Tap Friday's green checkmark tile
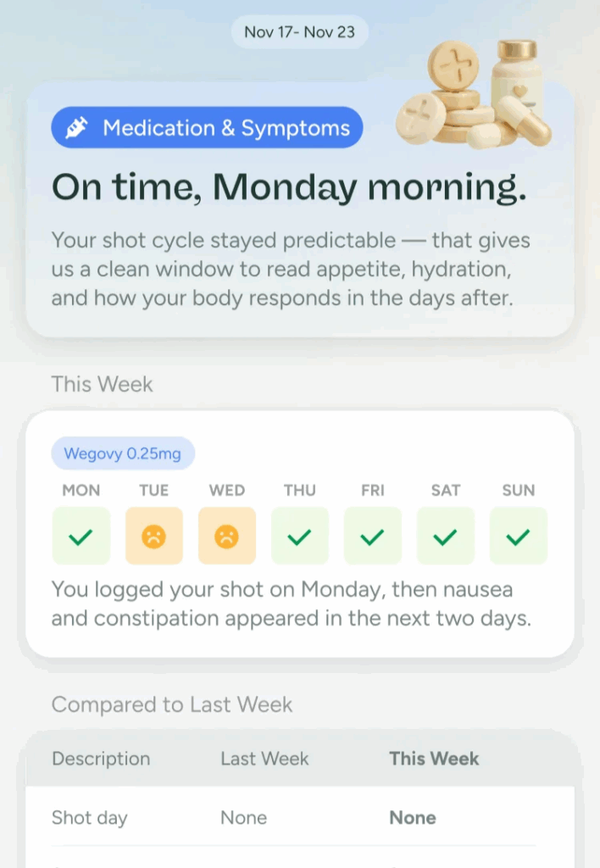600x868 pixels. (373, 536)
